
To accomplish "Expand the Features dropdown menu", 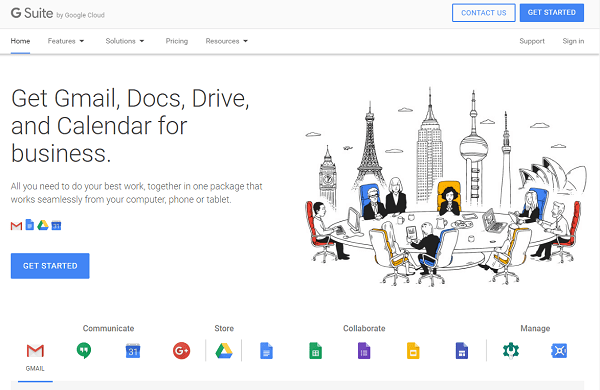I will point(66,41).
